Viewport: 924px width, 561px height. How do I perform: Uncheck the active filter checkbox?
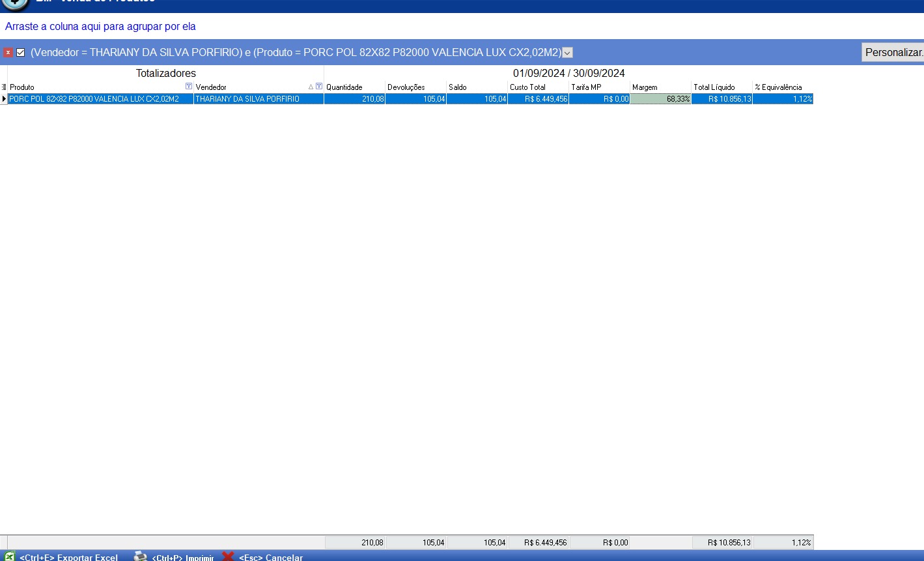(21, 53)
